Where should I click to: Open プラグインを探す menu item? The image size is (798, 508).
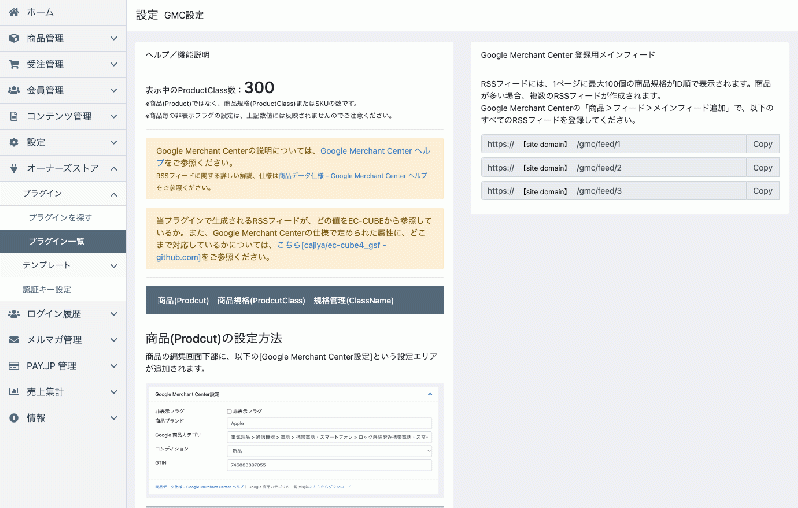click(63, 218)
